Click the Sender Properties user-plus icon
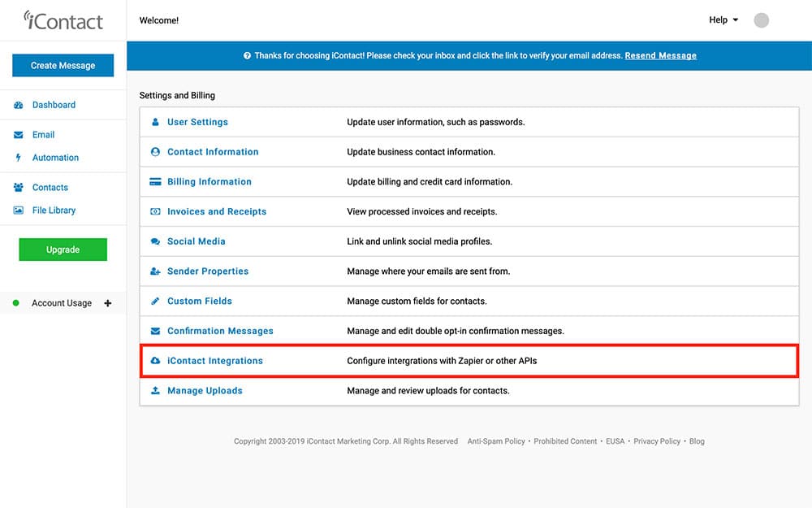 point(155,271)
